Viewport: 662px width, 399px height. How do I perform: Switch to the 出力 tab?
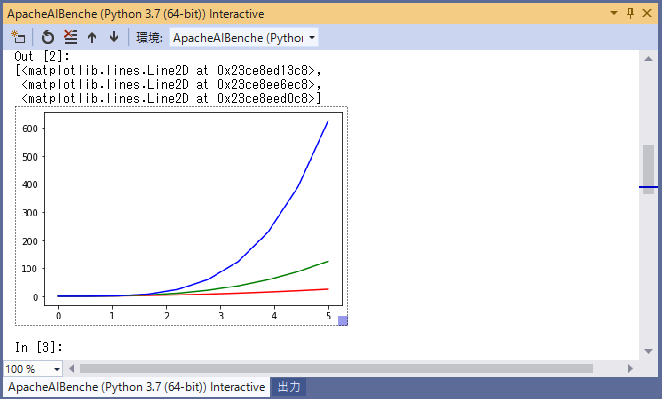click(289, 387)
